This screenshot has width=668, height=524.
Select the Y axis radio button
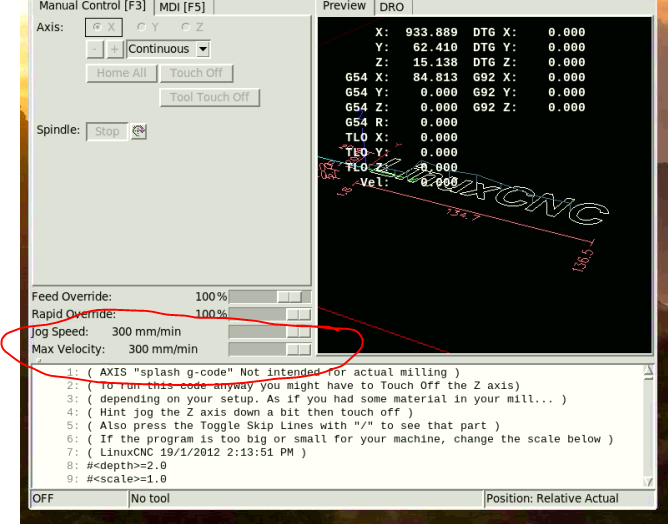click(147, 27)
